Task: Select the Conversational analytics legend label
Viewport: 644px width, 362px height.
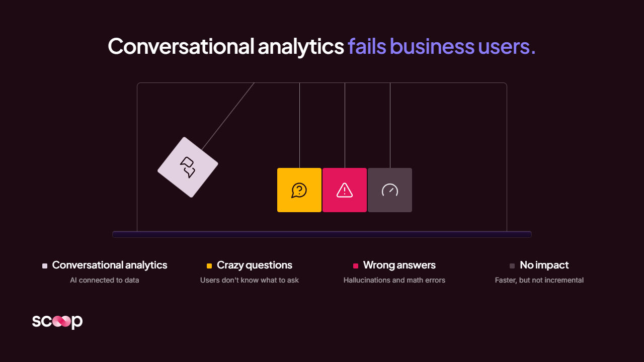Action: 110,265
